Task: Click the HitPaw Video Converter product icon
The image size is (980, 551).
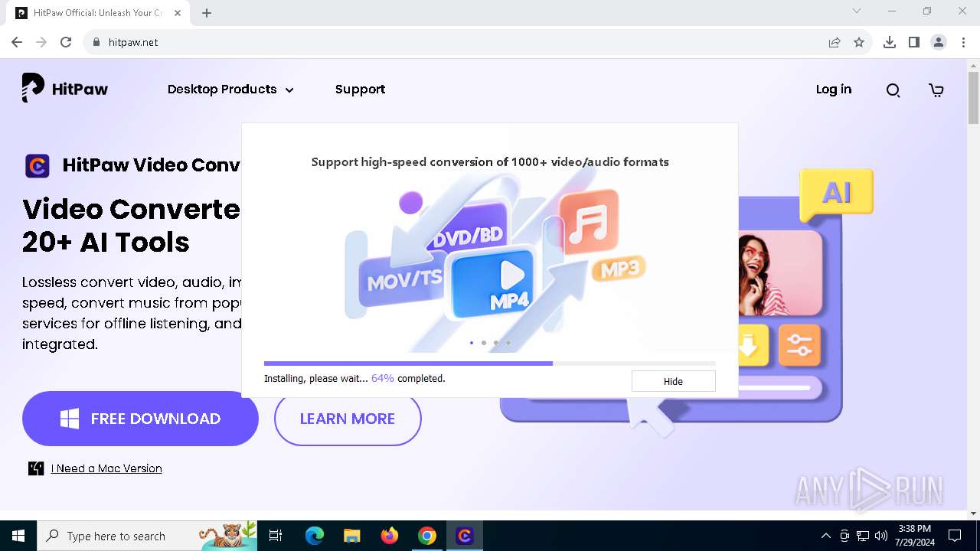Action: 38,165
